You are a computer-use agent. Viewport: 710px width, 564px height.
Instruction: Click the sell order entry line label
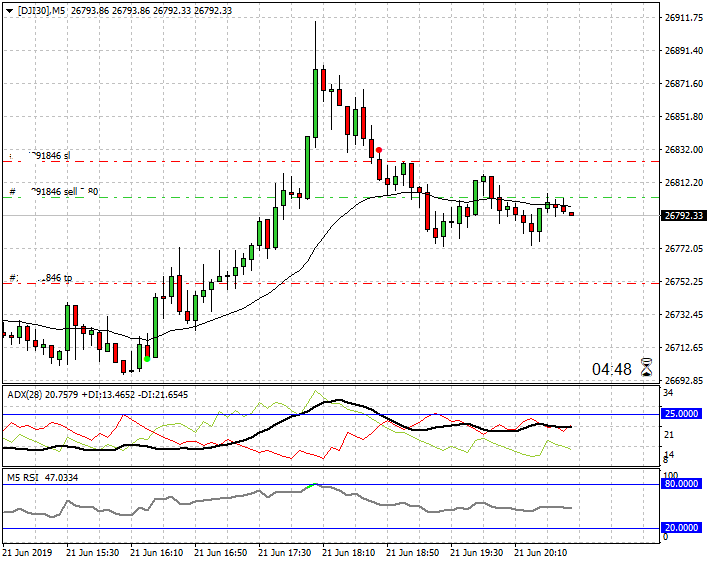point(53,192)
